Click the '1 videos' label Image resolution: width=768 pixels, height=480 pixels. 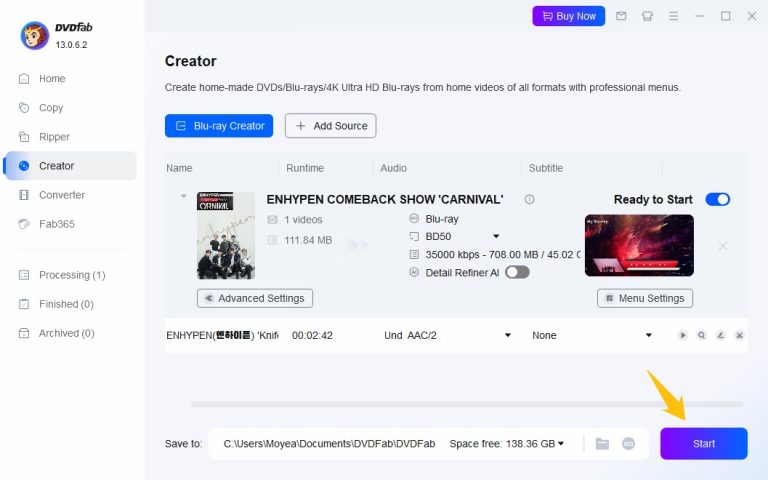pyautogui.click(x=303, y=220)
